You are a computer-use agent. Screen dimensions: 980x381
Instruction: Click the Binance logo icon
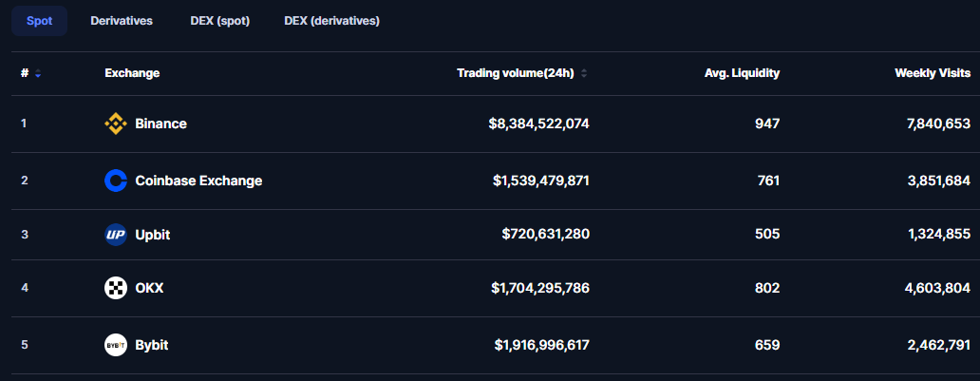(x=116, y=124)
